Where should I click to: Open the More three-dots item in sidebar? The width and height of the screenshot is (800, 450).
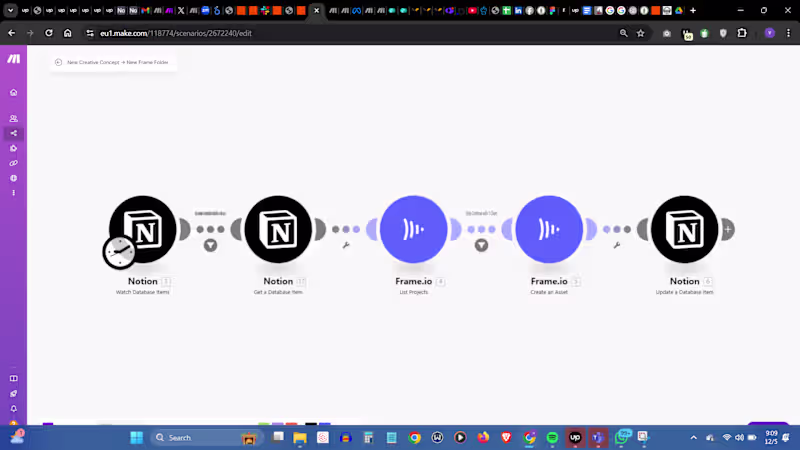(x=14, y=193)
